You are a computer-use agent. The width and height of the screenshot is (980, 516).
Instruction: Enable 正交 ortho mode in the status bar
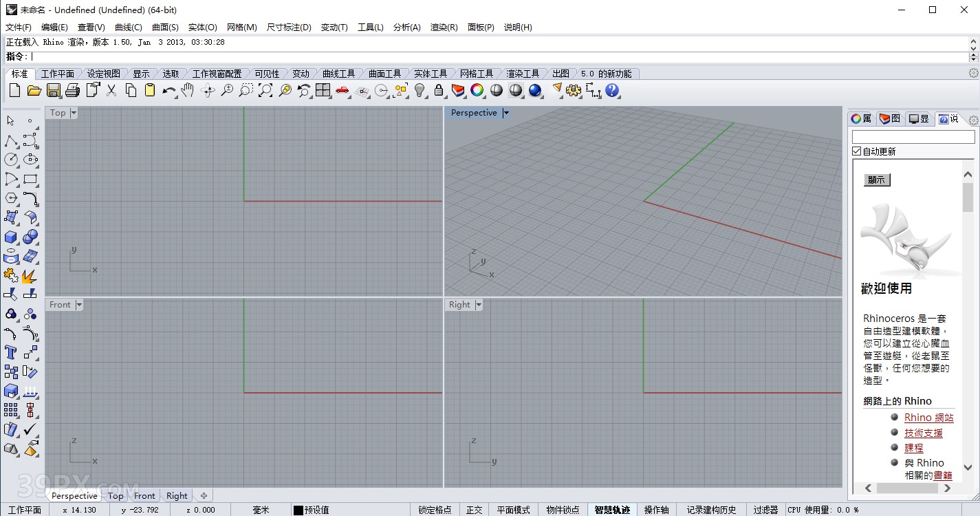474,510
